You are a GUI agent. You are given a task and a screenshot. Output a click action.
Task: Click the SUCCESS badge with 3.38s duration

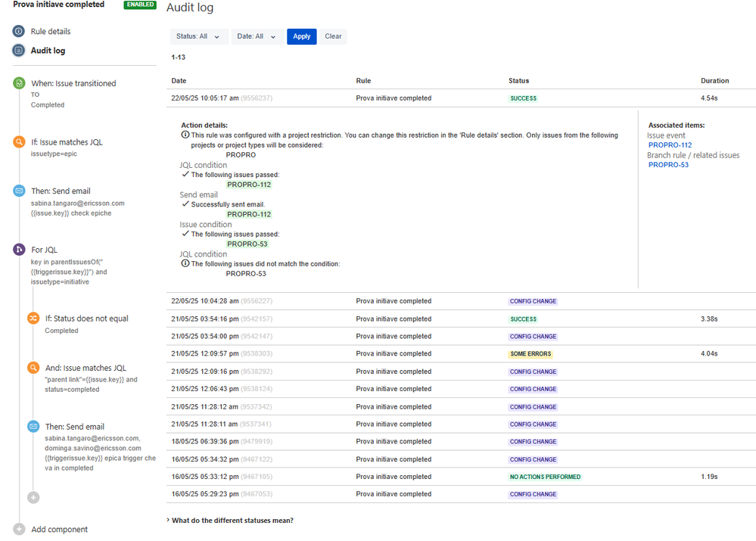[x=523, y=319]
